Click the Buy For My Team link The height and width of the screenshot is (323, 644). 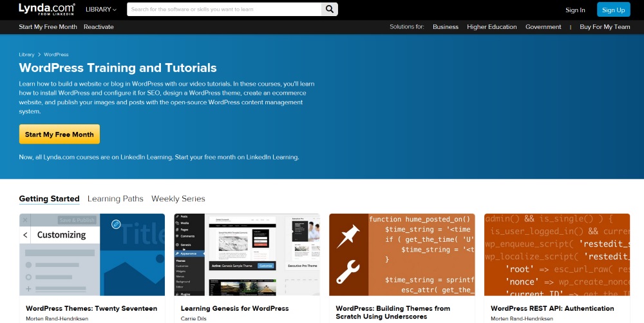605,26
